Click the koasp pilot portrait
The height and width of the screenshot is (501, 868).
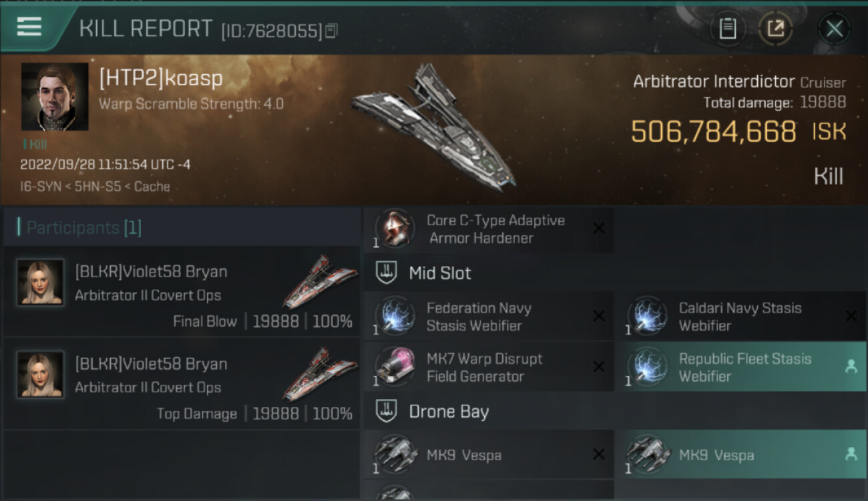point(55,96)
